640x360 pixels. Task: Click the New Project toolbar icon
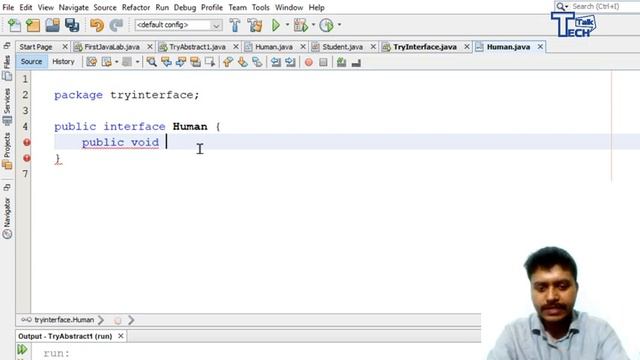tap(33, 25)
